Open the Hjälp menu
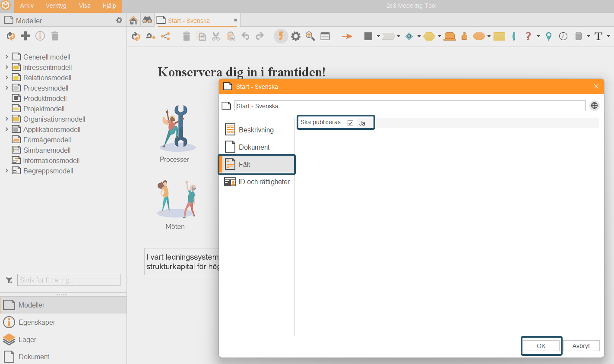The width and height of the screenshot is (614, 364). (x=109, y=6)
